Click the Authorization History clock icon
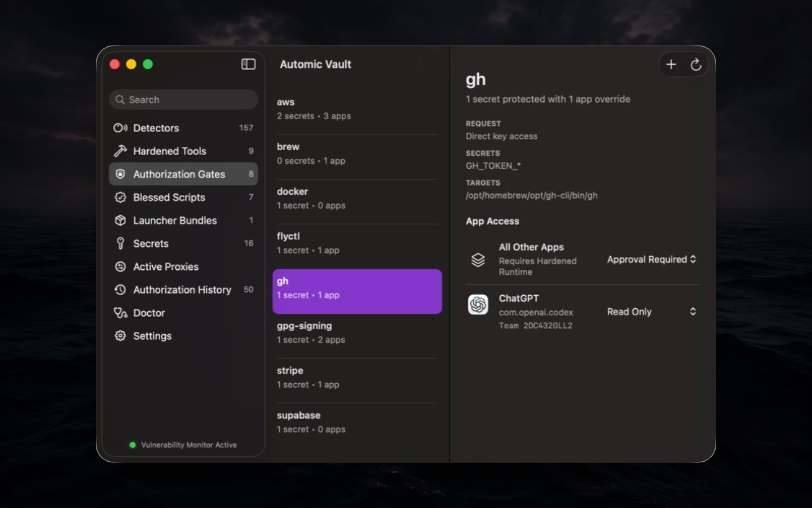The width and height of the screenshot is (812, 508). [120, 290]
